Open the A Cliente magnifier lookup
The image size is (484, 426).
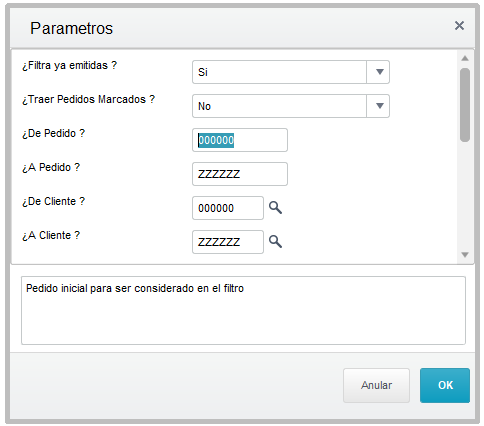click(x=275, y=242)
